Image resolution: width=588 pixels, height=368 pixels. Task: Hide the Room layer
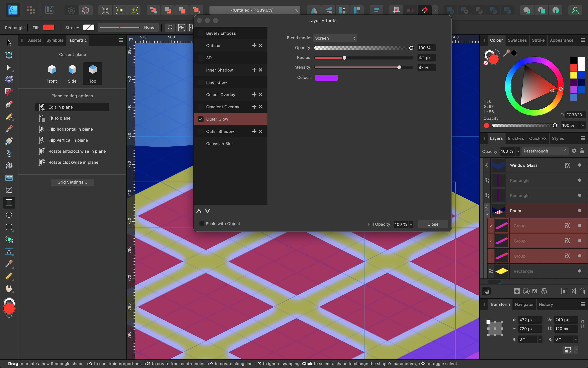click(579, 211)
